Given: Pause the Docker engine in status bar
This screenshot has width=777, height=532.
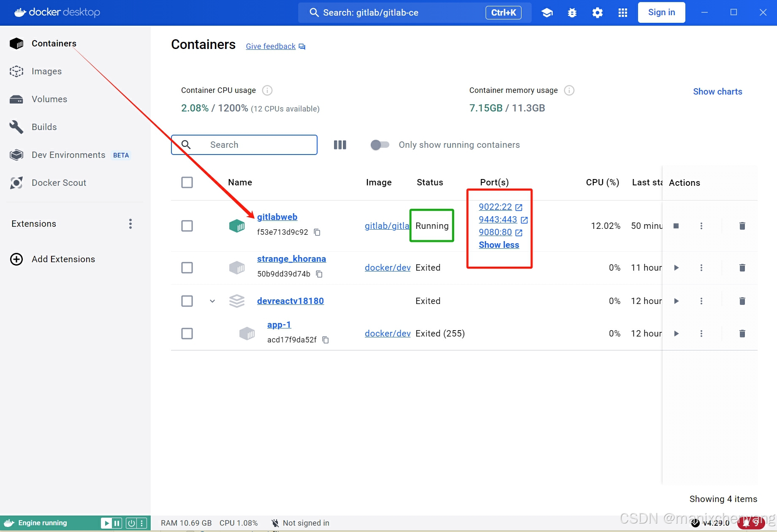Looking at the screenshot, I should coord(117,524).
